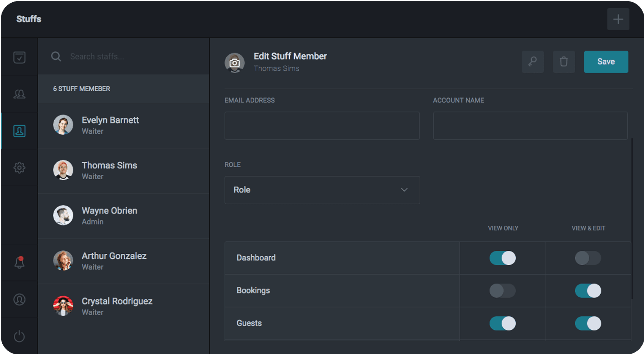The image size is (644, 354).
Task: Click the key reset password icon
Action: [532, 62]
